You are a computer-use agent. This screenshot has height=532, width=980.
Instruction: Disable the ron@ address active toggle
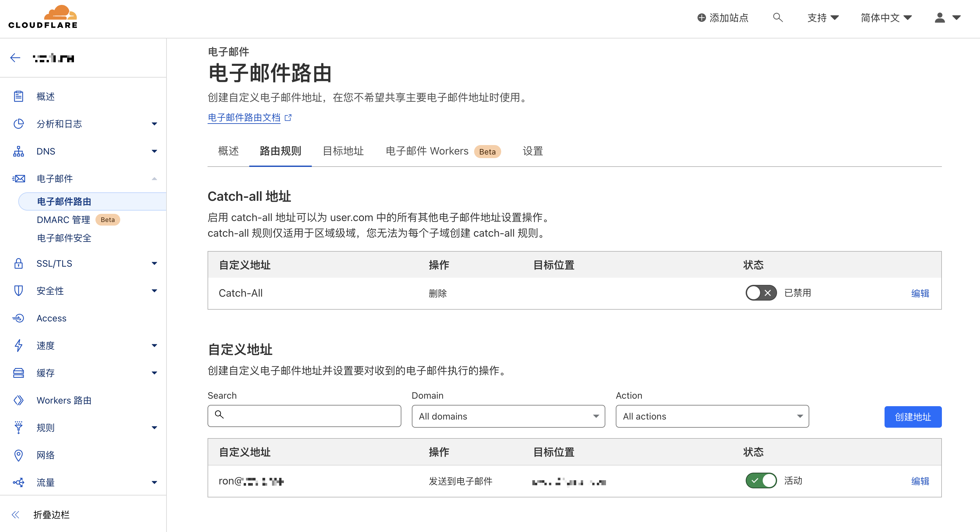(x=761, y=480)
